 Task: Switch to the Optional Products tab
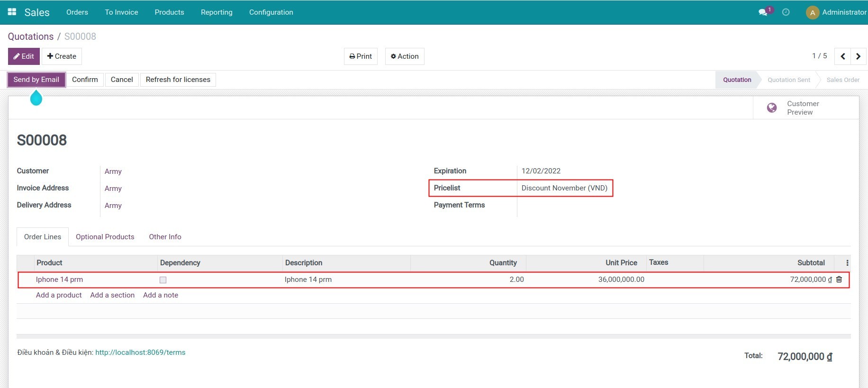click(105, 237)
